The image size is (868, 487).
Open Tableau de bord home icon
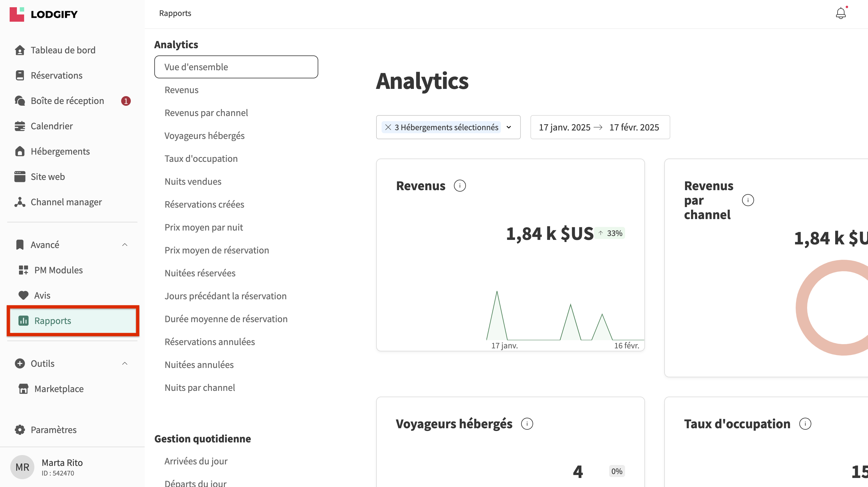tap(20, 50)
